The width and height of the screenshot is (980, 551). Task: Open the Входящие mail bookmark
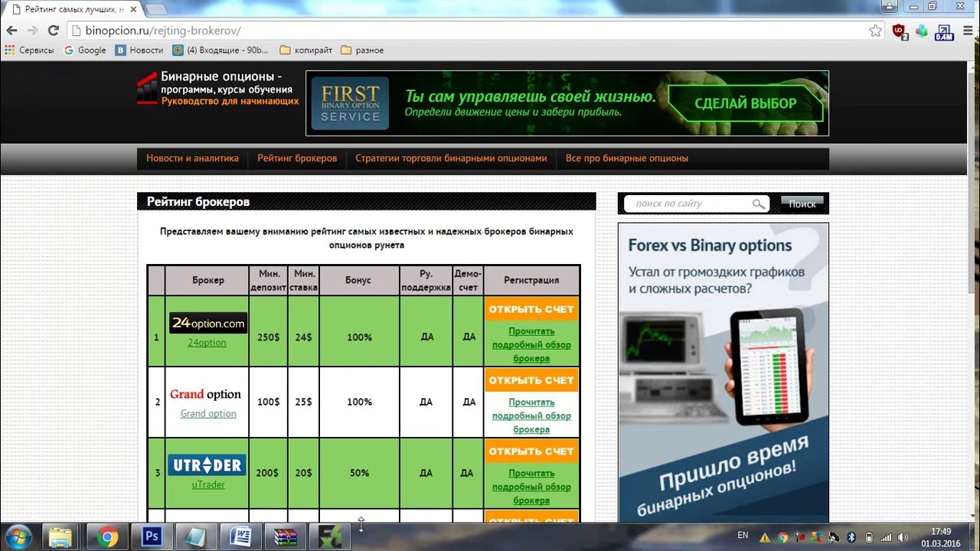220,50
